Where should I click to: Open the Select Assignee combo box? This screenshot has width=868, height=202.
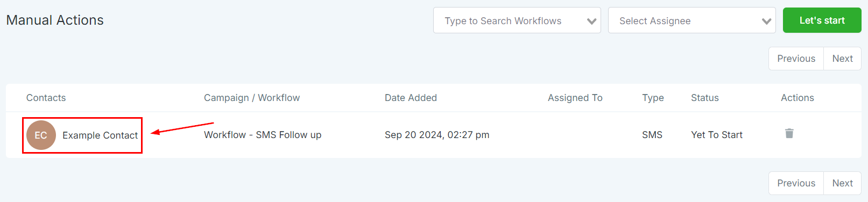coord(691,20)
